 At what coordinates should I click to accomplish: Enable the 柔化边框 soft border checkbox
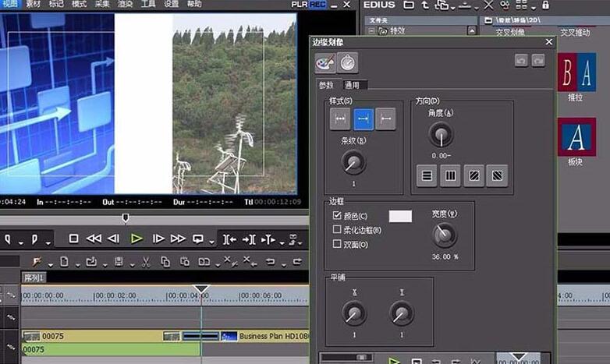pyautogui.click(x=337, y=230)
